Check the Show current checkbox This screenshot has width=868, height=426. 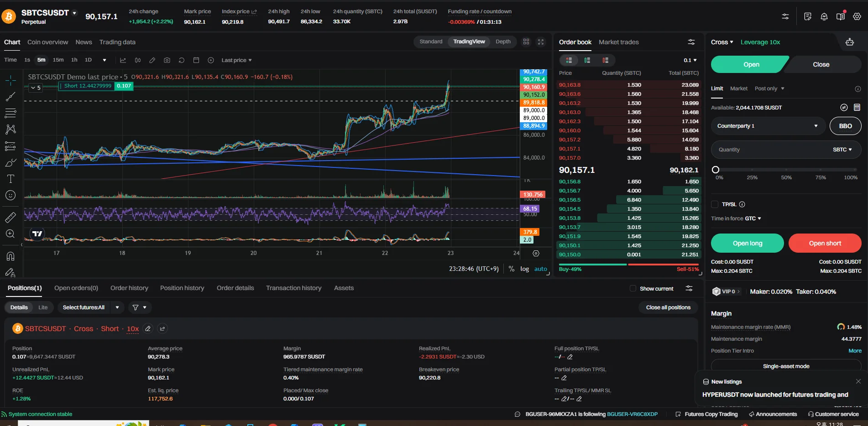pos(633,288)
